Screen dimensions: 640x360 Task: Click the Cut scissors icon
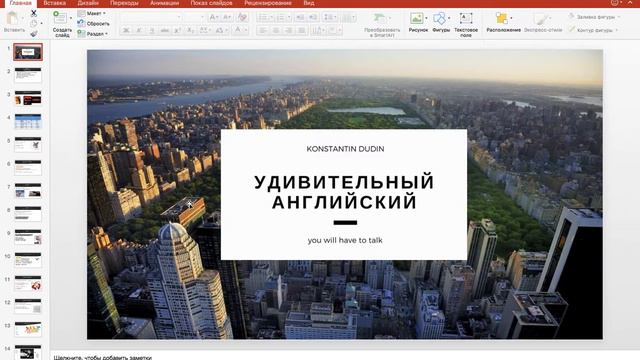(34, 13)
